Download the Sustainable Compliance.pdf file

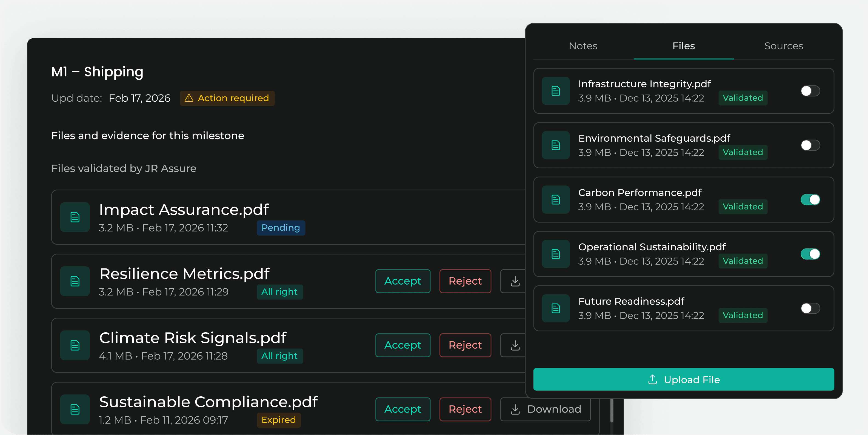point(545,409)
